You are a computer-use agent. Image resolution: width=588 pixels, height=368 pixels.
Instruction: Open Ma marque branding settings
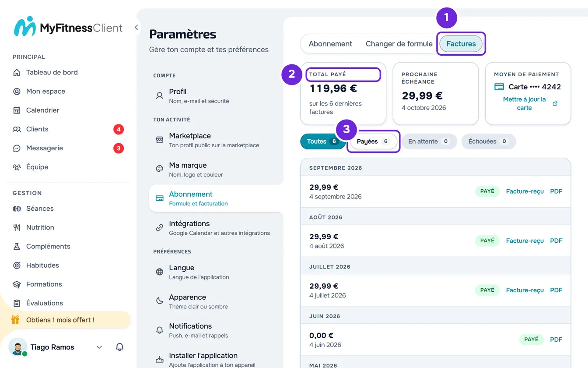coord(216,169)
